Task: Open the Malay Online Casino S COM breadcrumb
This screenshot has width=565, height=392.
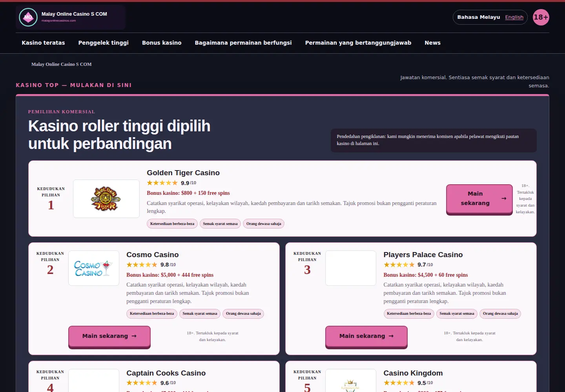Action: [62, 64]
